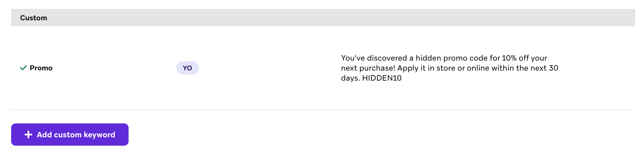Click the word "days." in the reply
The image size is (644, 154).
[x=350, y=78]
